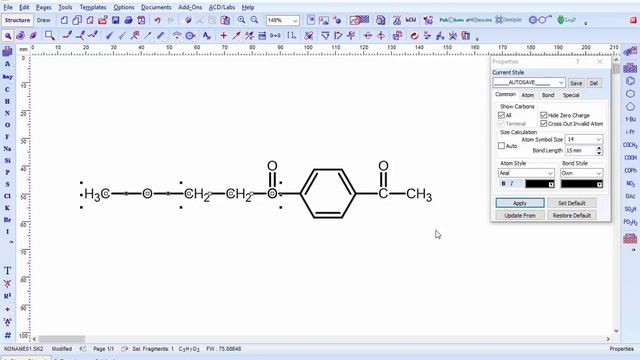Toggle Hide Zero Charge checkbox

point(544,115)
